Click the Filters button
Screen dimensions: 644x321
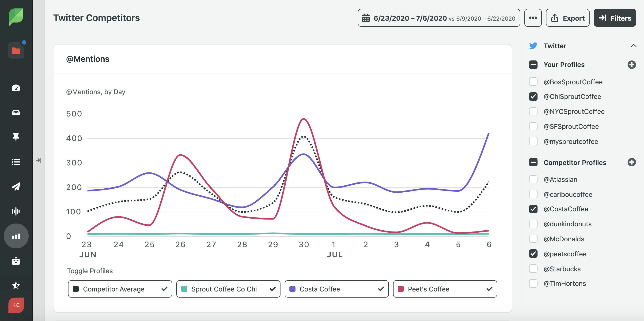click(x=614, y=18)
